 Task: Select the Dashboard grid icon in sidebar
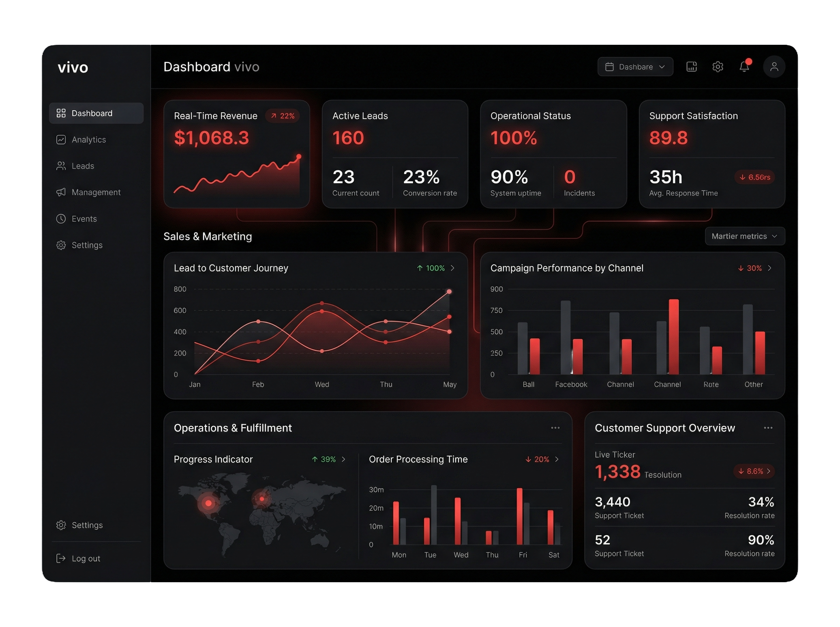tap(61, 113)
